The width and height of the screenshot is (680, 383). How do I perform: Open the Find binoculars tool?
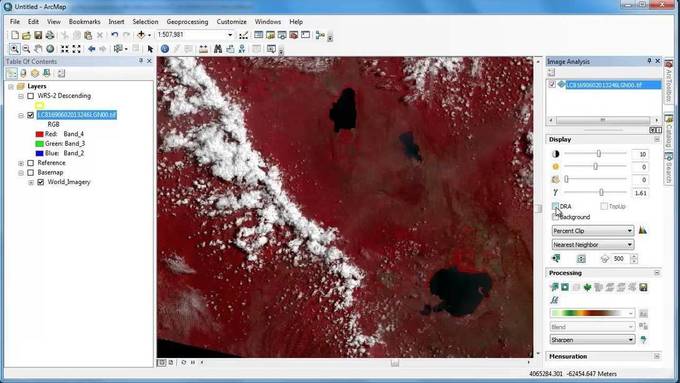tap(218, 49)
